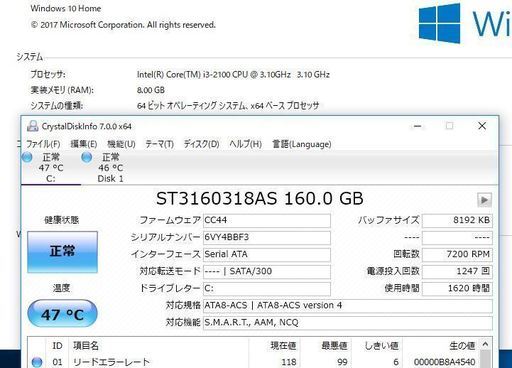Viewport: 512px width, 368px height.
Task: Close the CrystalDiskInfo window
Action: (x=482, y=126)
